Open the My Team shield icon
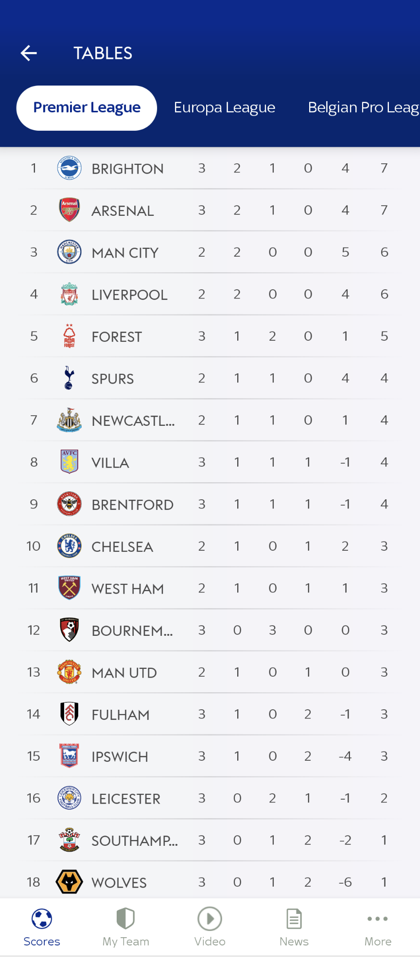Image resolution: width=420 pixels, height=980 pixels. tap(125, 919)
